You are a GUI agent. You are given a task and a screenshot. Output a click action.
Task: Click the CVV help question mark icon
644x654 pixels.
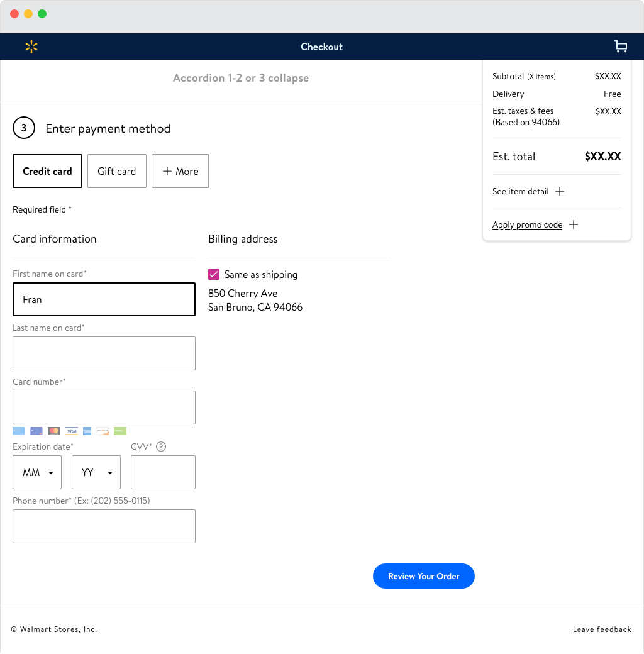pos(161,446)
